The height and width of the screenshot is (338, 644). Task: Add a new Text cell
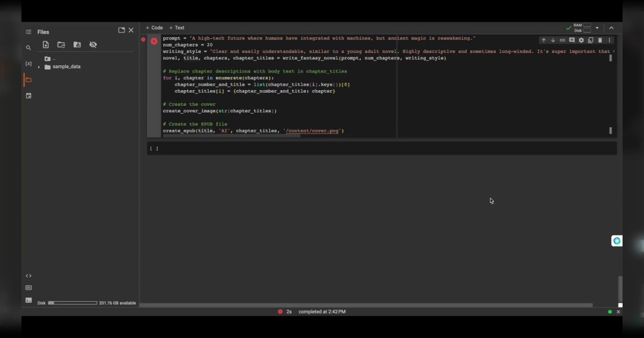point(177,28)
